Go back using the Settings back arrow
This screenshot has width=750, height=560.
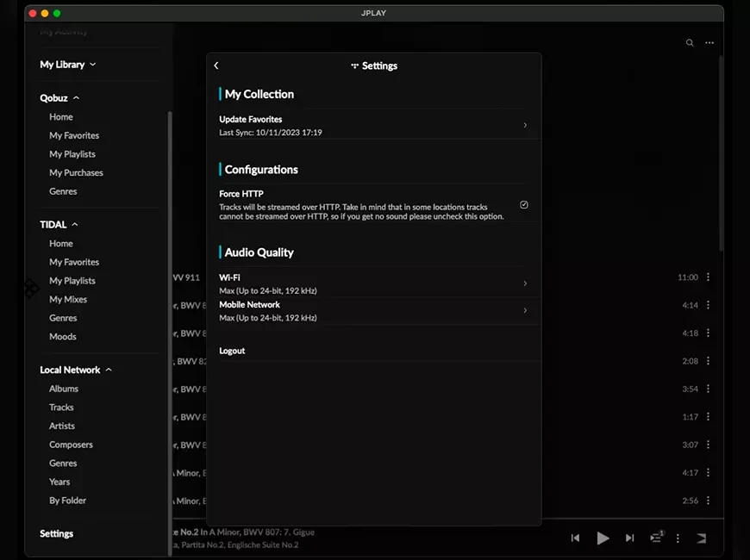216,65
